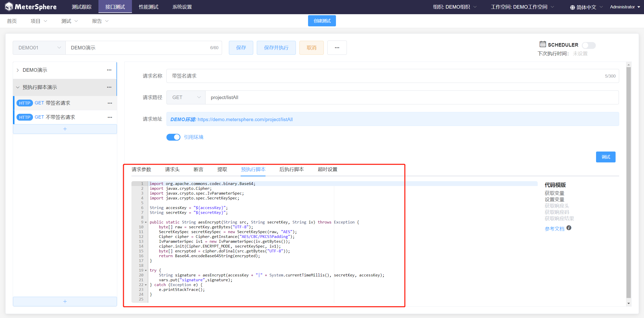Open the 性能测试 top menu
The height and width of the screenshot is (318, 644).
tap(148, 7)
